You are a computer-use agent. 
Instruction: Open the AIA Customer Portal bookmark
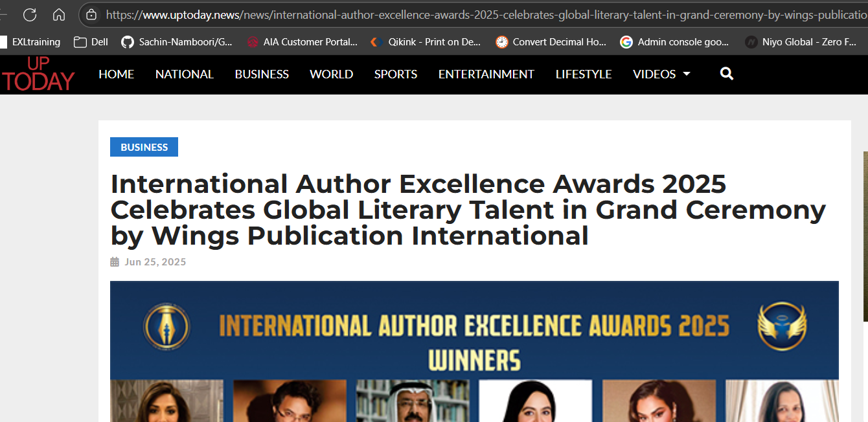point(302,42)
